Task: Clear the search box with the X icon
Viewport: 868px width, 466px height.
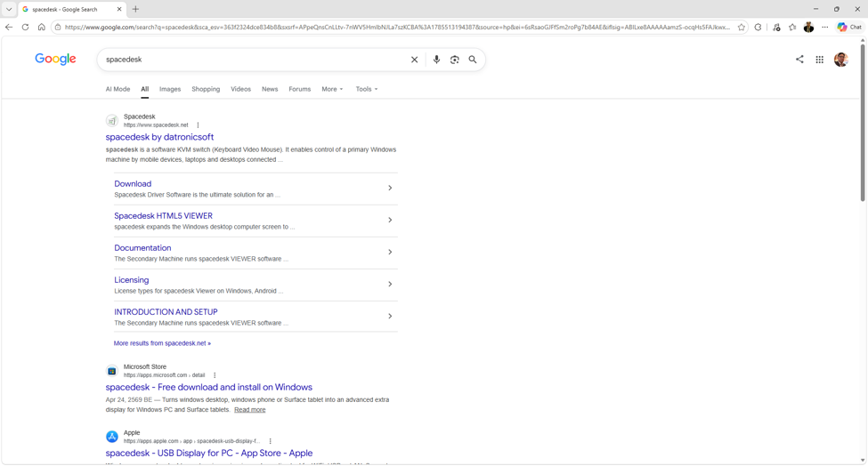Action: [x=414, y=60]
